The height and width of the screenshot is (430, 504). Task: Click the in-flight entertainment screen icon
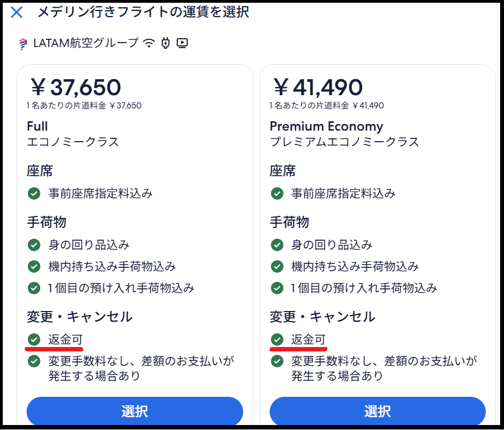(182, 43)
